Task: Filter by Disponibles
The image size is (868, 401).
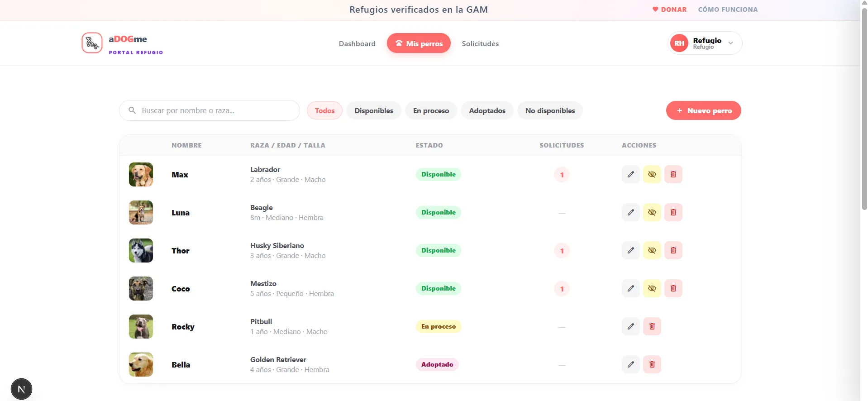Action: click(x=374, y=110)
